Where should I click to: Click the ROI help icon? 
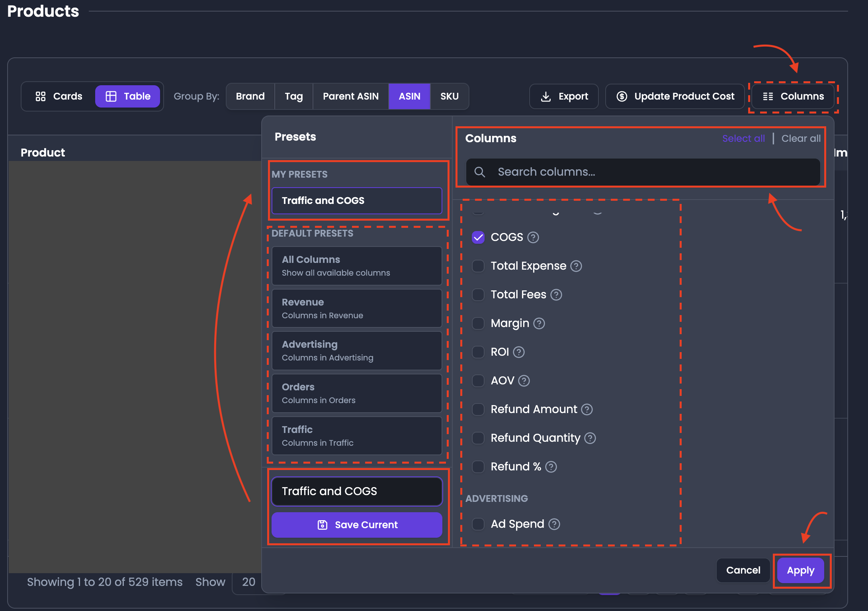pos(519,352)
